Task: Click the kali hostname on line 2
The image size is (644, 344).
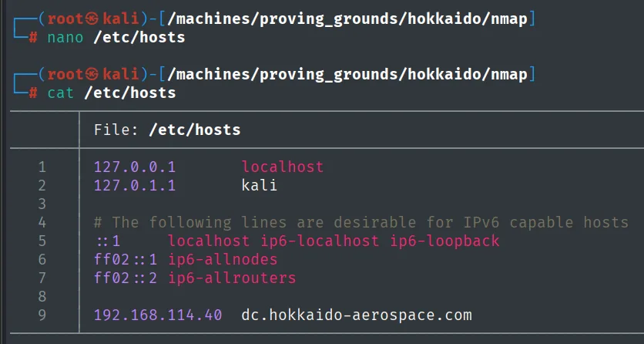Action: point(260,185)
